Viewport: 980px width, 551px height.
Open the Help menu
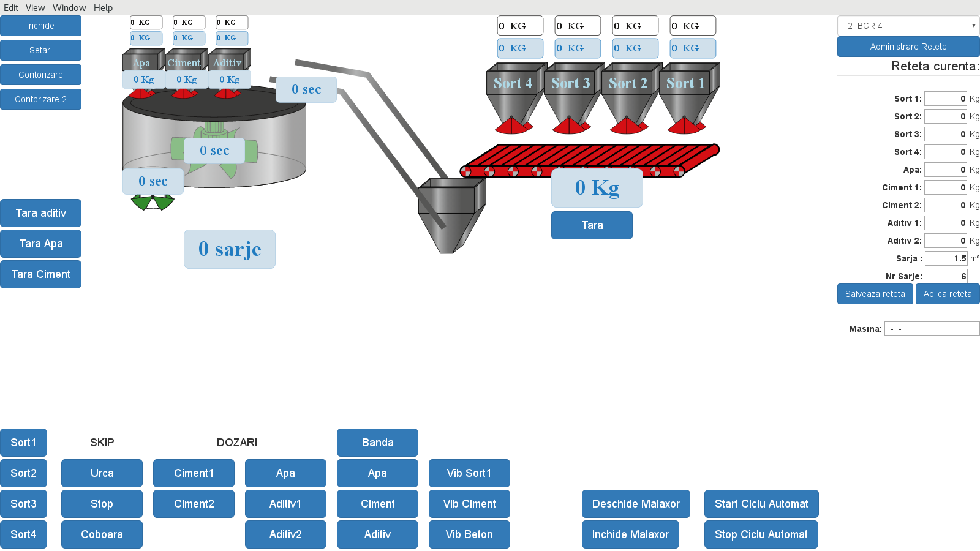click(103, 8)
